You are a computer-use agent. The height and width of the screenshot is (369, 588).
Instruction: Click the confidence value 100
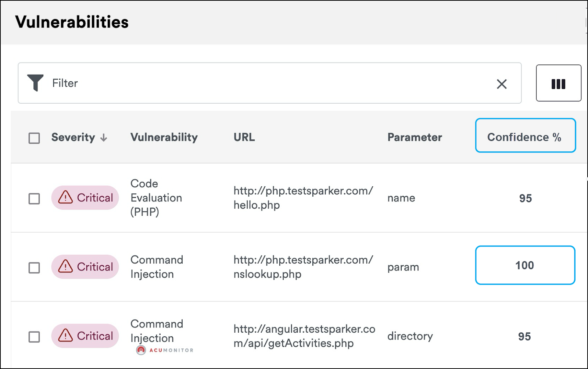pyautogui.click(x=525, y=265)
